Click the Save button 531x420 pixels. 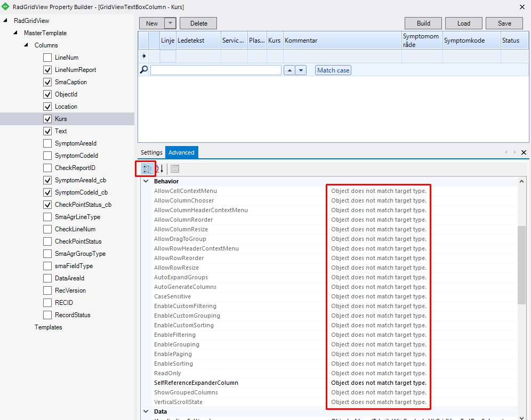[504, 23]
